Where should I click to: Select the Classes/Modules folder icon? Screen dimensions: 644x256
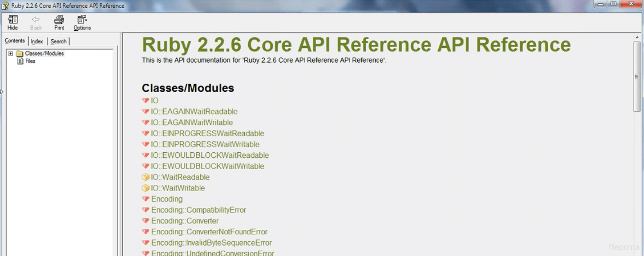pyautogui.click(x=19, y=54)
